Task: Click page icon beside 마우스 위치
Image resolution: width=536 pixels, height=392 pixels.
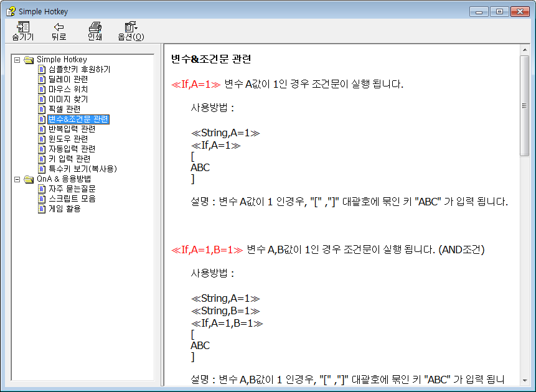Action: point(42,90)
